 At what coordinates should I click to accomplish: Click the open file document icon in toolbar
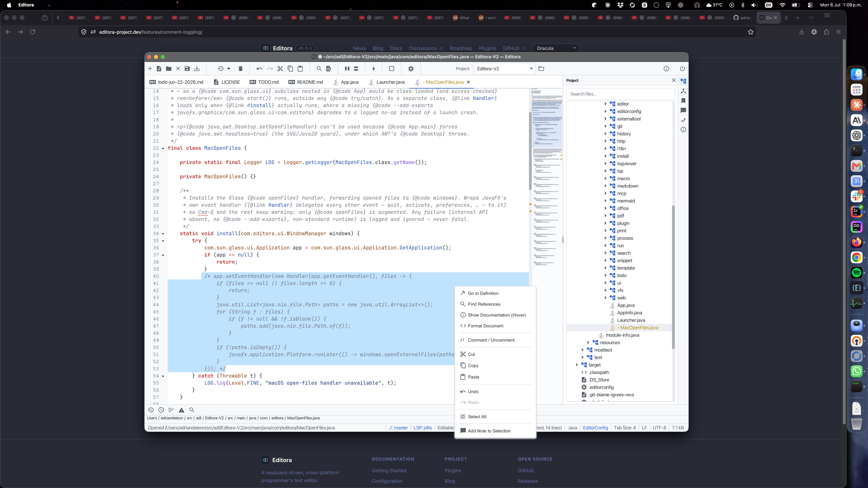(x=159, y=69)
